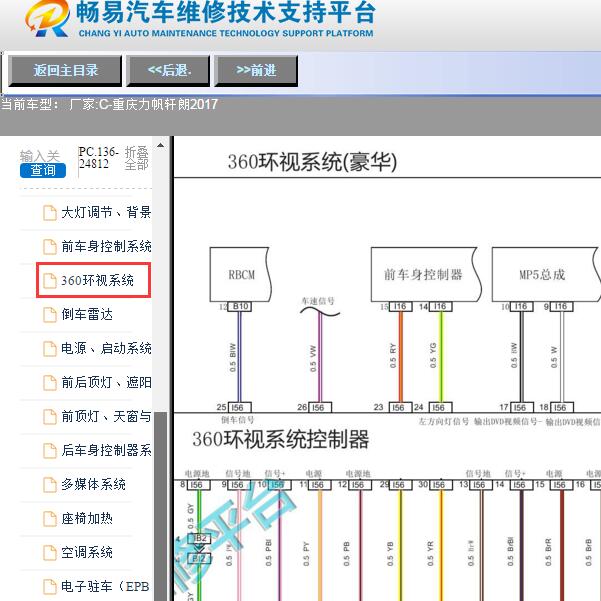
Task: Click the 折叠全部 collapse-all link
Action: [136, 158]
